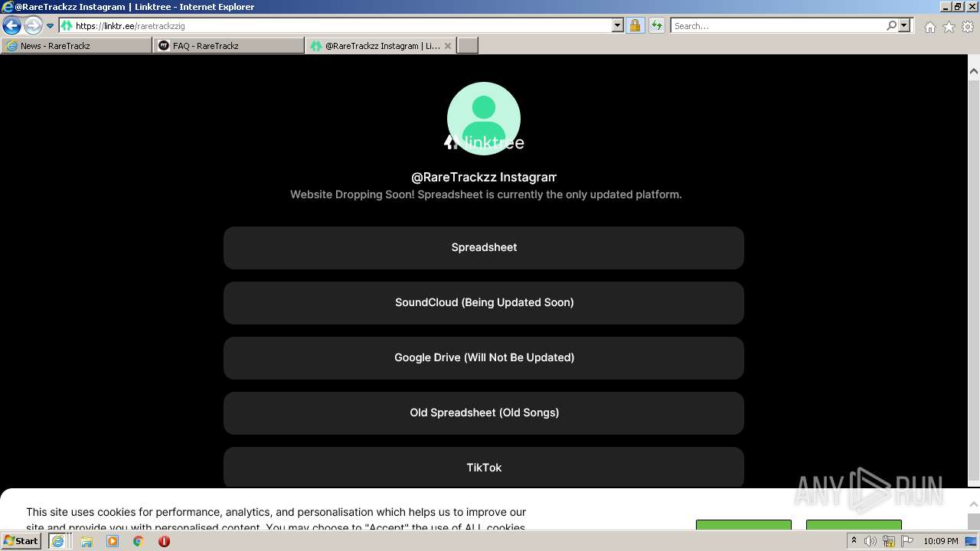Open the security lock report icon
Screen dimensions: 980x551
[x=635, y=26]
